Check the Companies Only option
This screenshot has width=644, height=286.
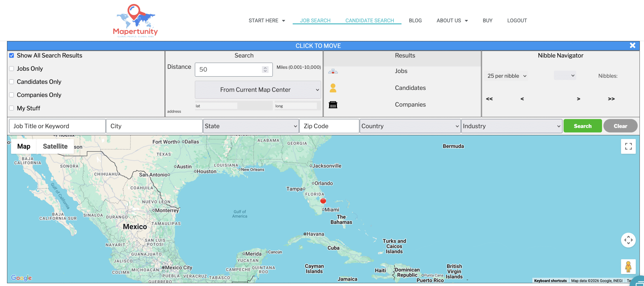click(x=12, y=95)
